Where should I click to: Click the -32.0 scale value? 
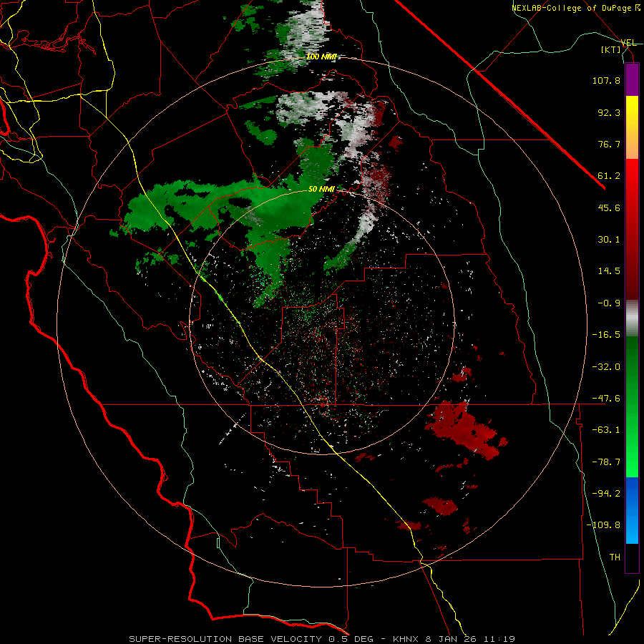tap(606, 367)
